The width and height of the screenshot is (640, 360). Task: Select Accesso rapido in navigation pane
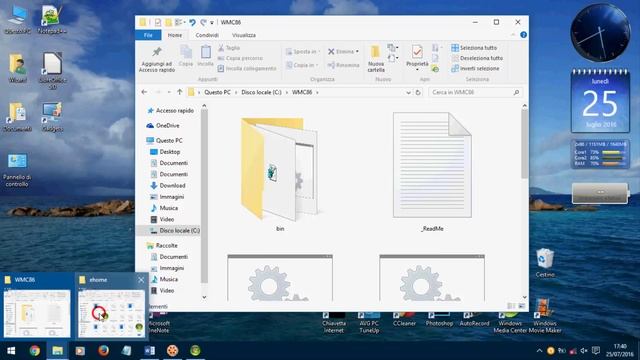171,111
